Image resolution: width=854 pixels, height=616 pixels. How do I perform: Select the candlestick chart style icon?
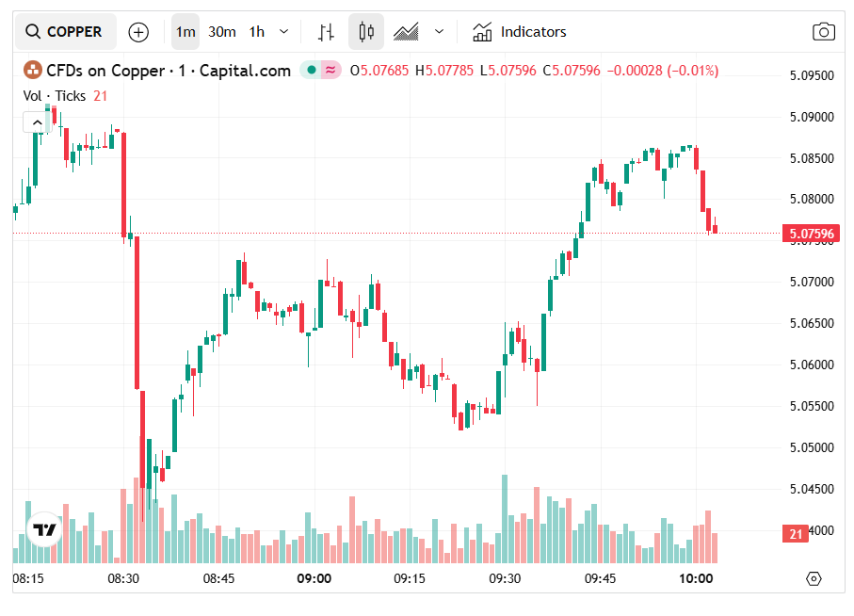point(366,32)
